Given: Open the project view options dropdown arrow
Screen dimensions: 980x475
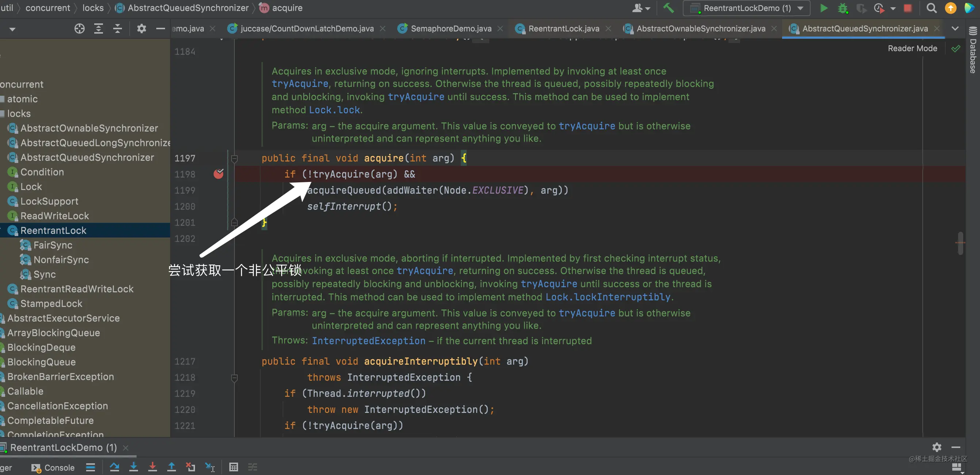Looking at the screenshot, I should tap(12, 29).
